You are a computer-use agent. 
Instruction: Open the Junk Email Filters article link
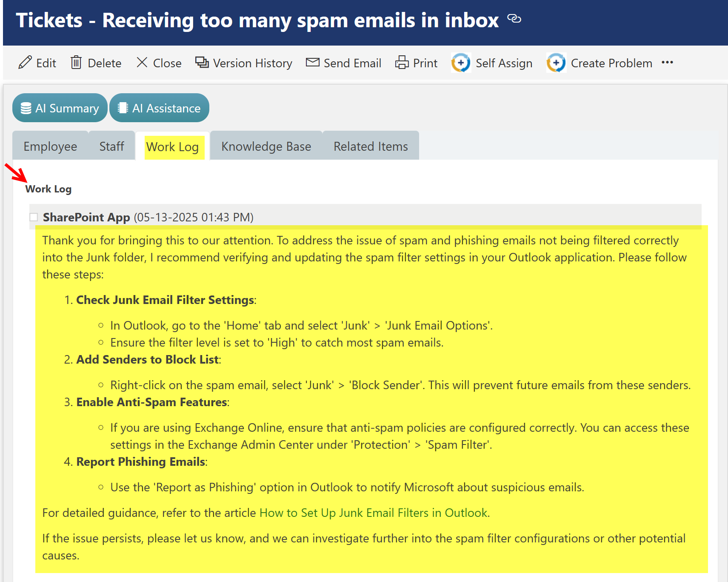pyautogui.click(x=373, y=513)
